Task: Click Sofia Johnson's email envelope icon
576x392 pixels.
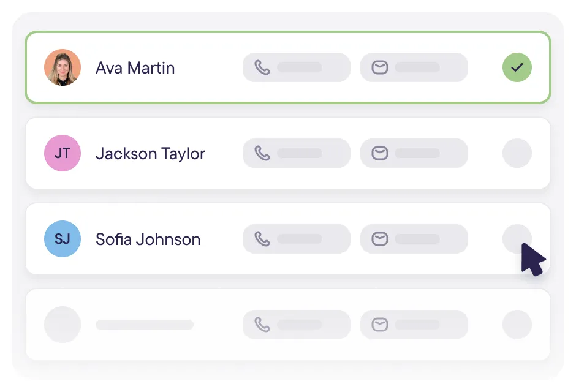Action: [379, 239]
